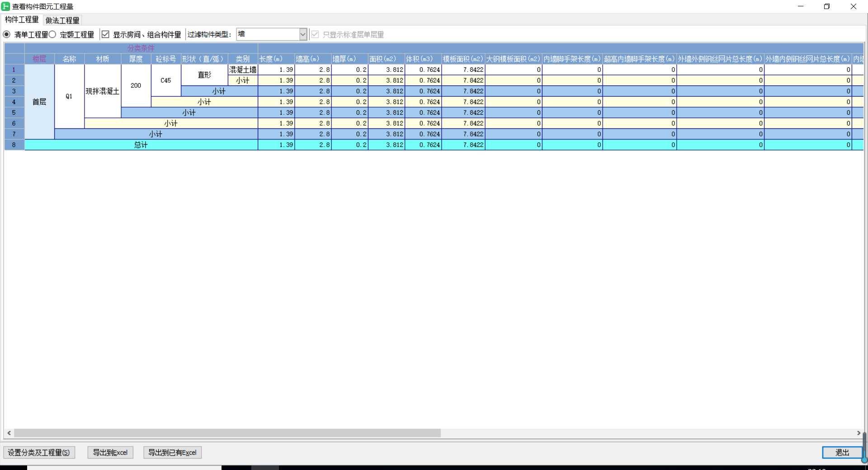Click the 分类条件 group header
868x470 pixels.
click(x=141, y=48)
